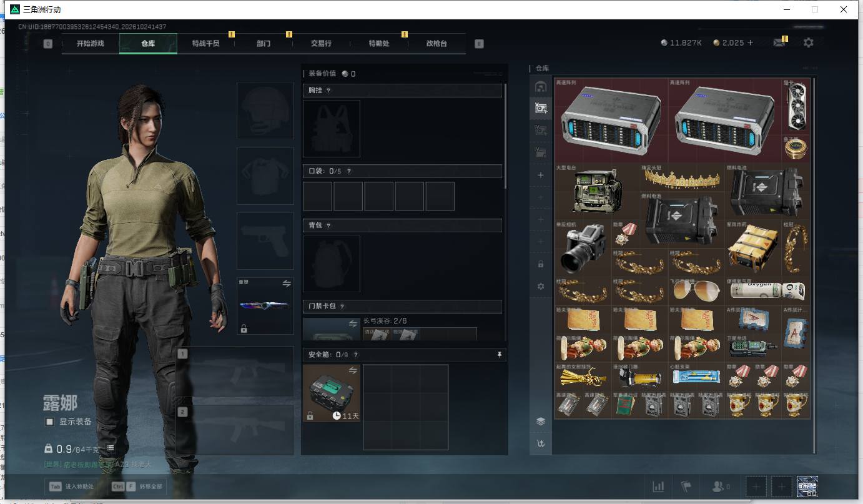Pin the 安全箱 panel
This screenshot has width=863, height=504.
point(499,355)
